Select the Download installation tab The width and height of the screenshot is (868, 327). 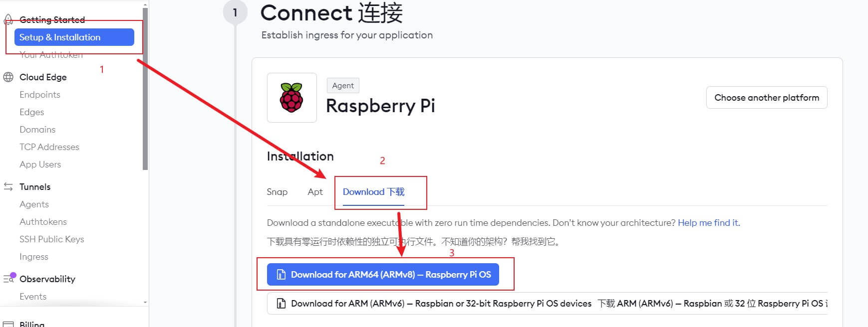[x=373, y=192]
